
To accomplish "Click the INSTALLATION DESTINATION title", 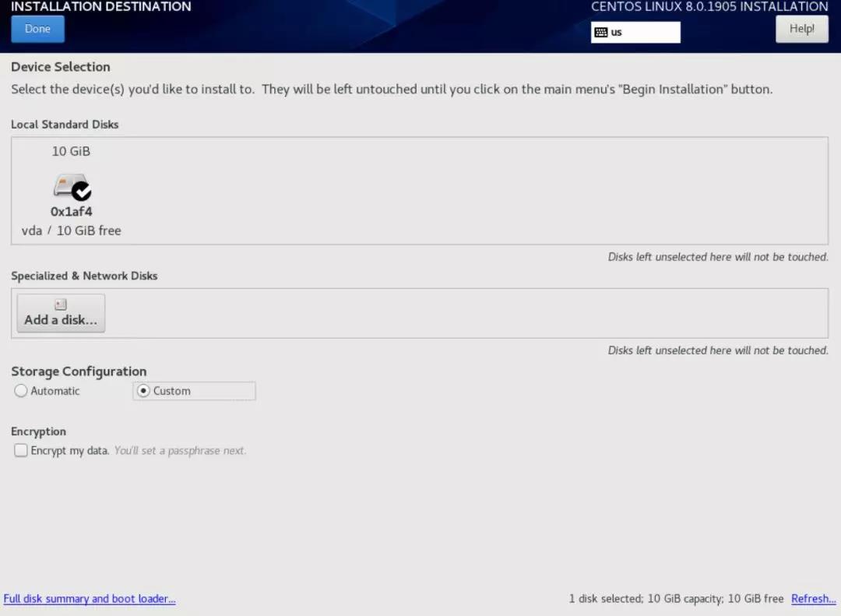I will click(x=100, y=6).
